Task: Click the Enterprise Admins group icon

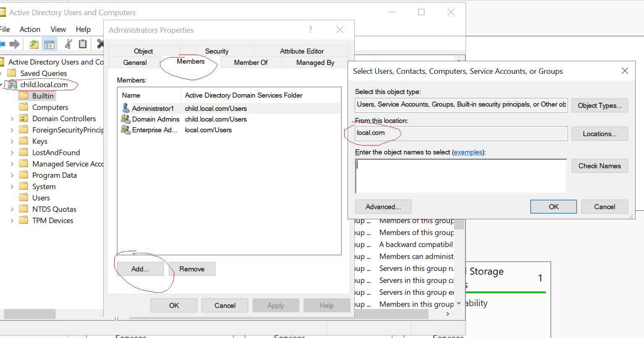Action: point(126,130)
